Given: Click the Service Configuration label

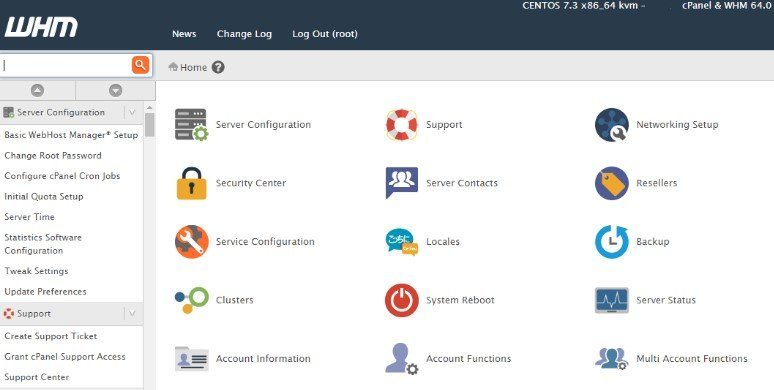Looking at the screenshot, I should (265, 242).
